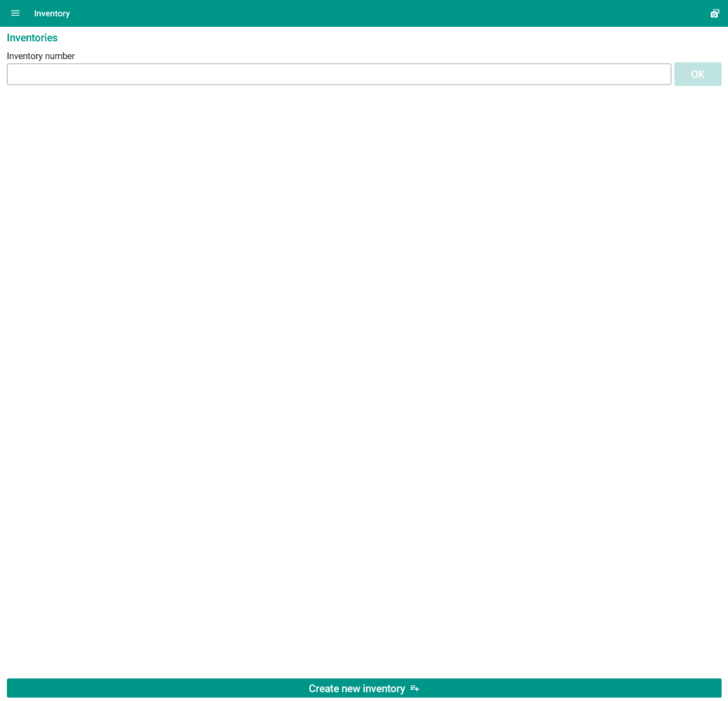728x701 pixels.
Task: Launch barcode scanner from top-right camera icon
Action: [714, 14]
